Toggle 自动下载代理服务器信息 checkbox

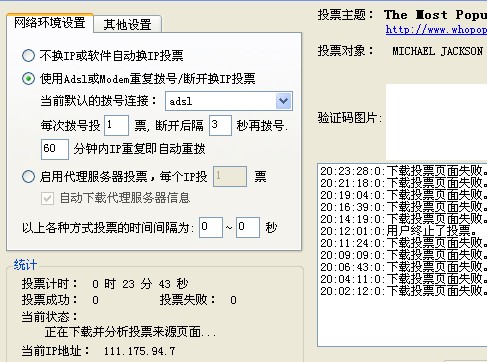pos(47,198)
